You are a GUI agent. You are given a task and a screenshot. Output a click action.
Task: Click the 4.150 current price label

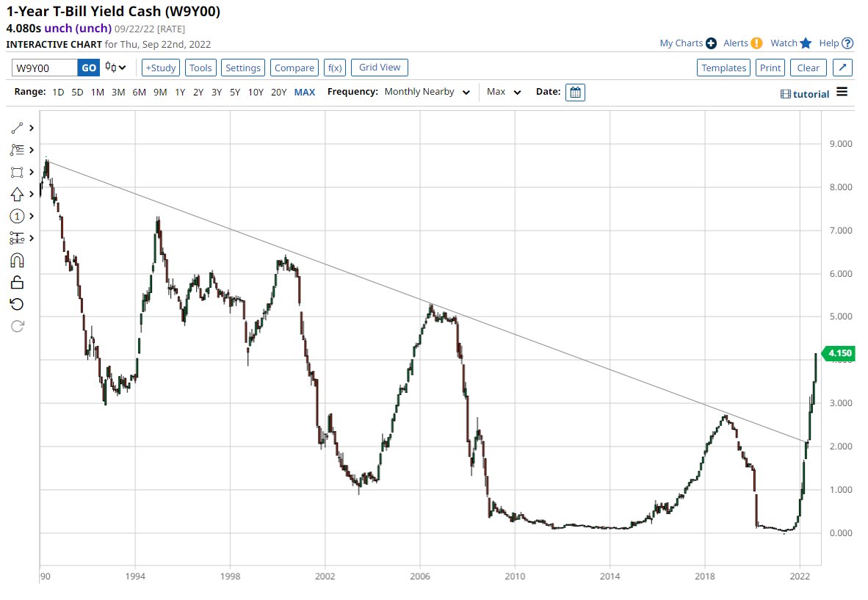coord(839,353)
